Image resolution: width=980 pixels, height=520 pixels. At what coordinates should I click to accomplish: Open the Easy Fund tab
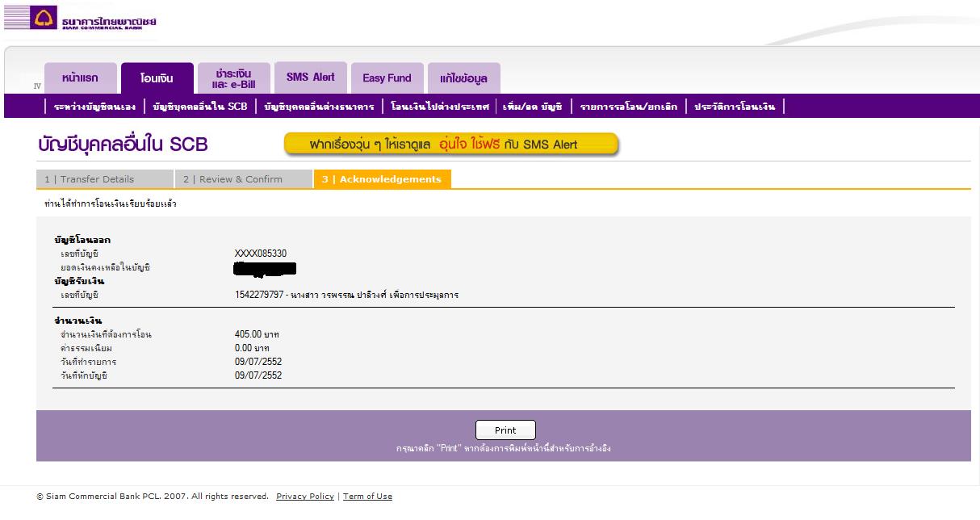pyautogui.click(x=387, y=78)
